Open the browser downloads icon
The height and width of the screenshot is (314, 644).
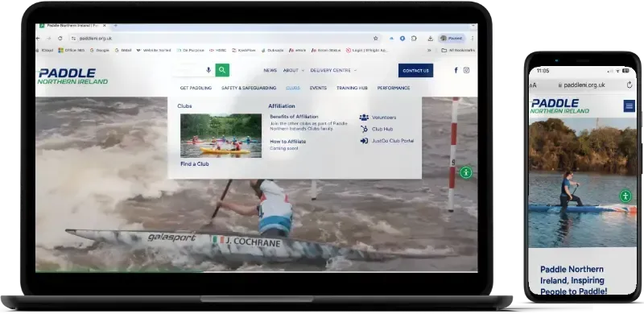pos(431,38)
